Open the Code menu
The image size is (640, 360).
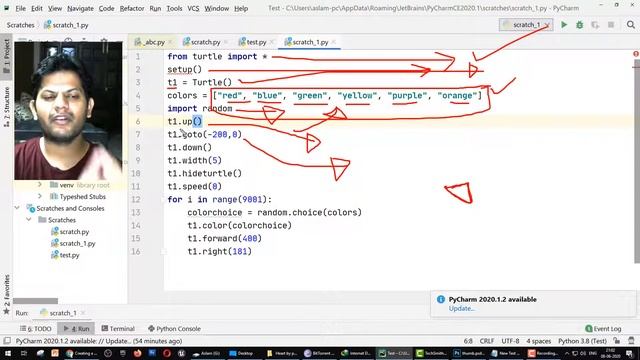click(106, 8)
